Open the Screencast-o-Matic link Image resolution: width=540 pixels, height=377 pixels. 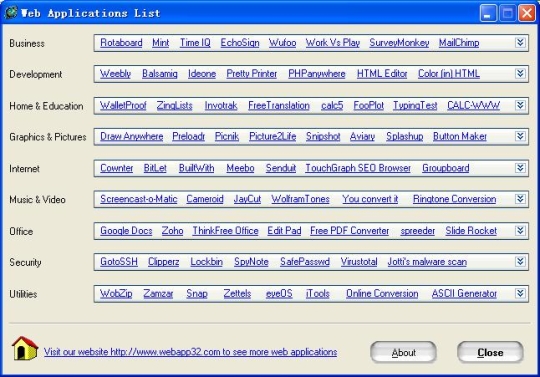[x=138, y=199]
